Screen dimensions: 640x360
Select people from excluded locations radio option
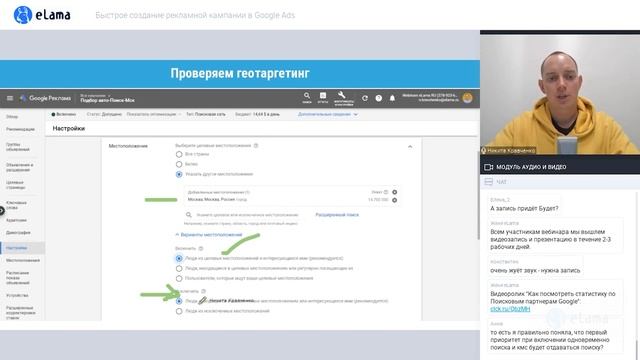point(179,311)
